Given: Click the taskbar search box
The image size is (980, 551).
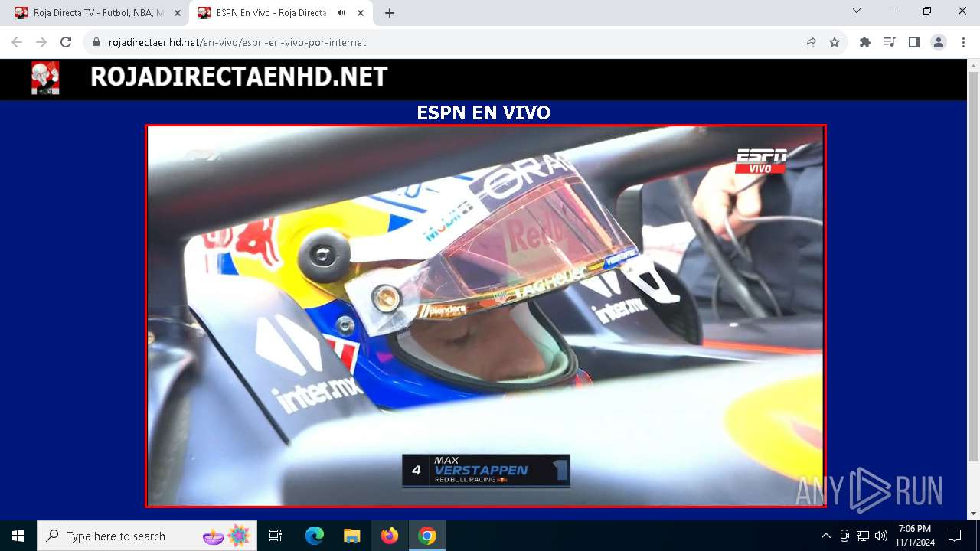Looking at the screenshot, I should tap(147, 536).
